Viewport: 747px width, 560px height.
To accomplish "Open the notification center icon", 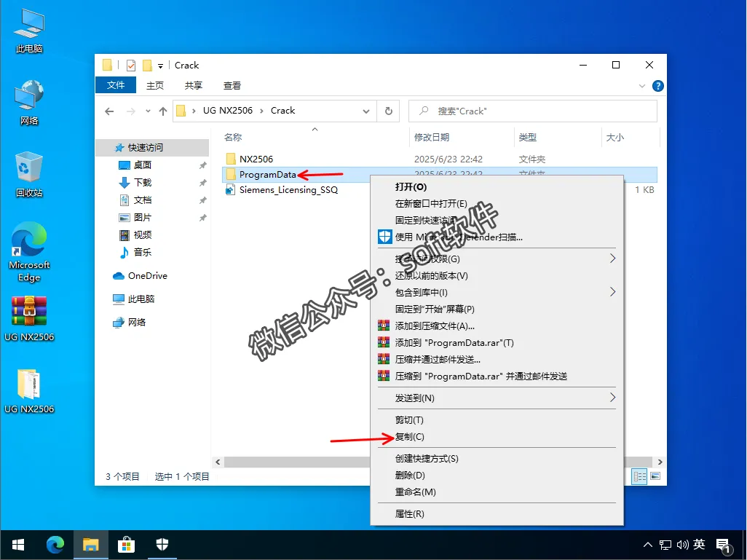I will click(724, 545).
